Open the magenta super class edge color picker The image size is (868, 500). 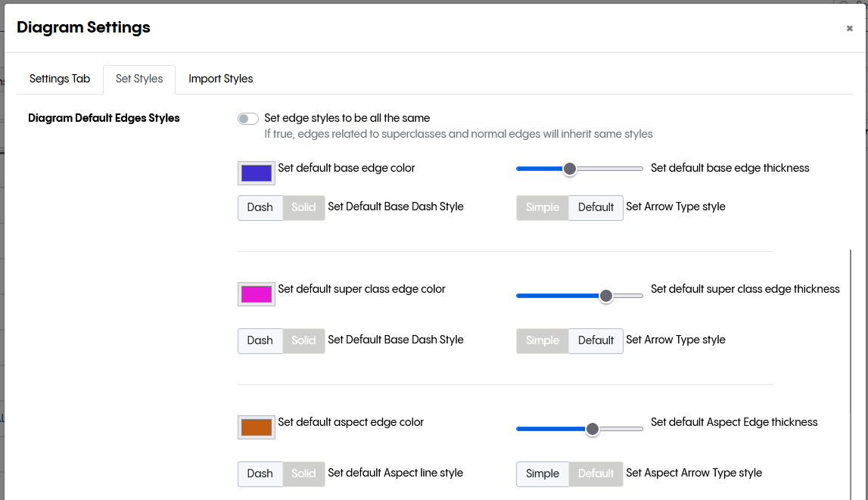(x=256, y=294)
